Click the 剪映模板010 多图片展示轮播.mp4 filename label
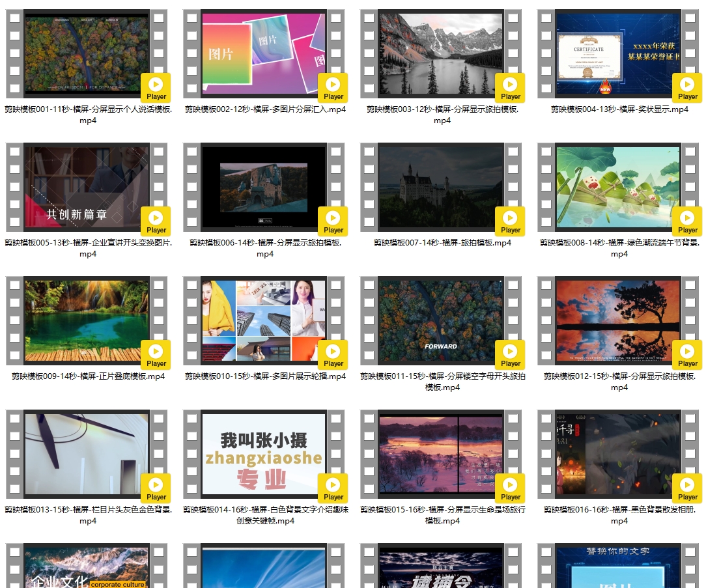The height and width of the screenshot is (588, 706). coord(265,376)
